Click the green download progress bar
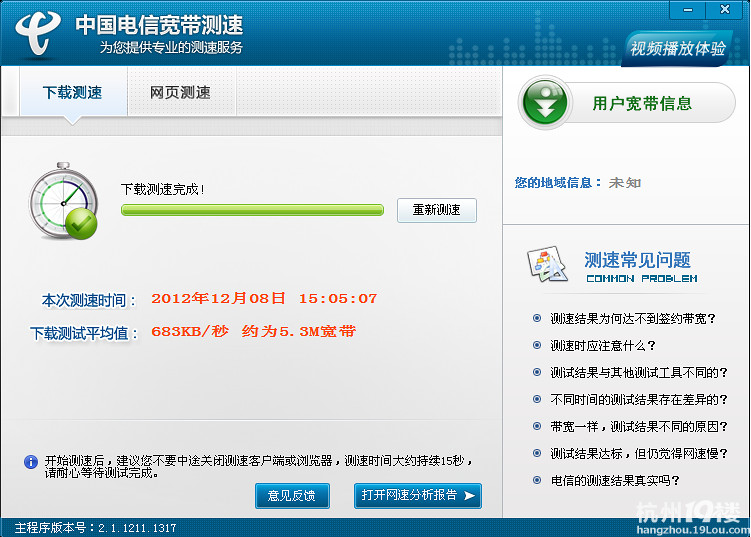 coord(252,210)
